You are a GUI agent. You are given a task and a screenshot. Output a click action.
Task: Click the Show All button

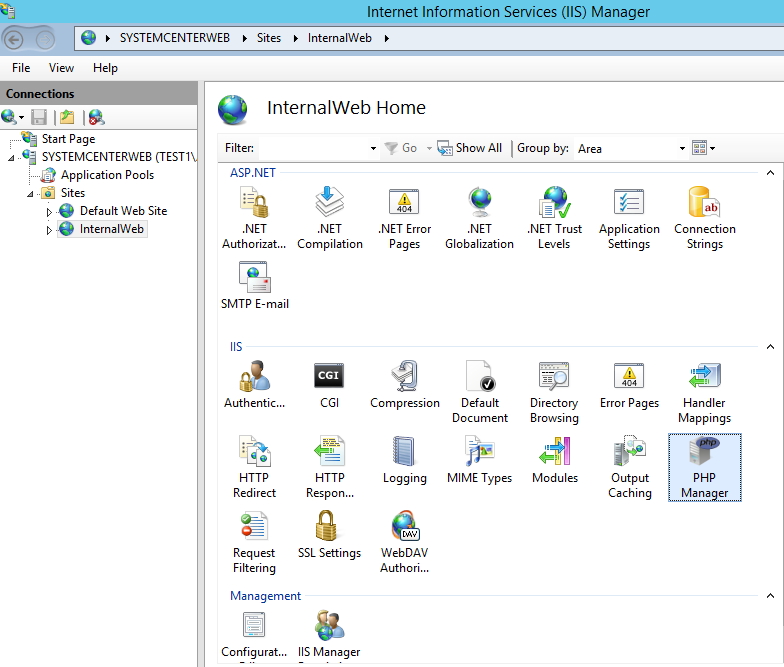point(469,148)
